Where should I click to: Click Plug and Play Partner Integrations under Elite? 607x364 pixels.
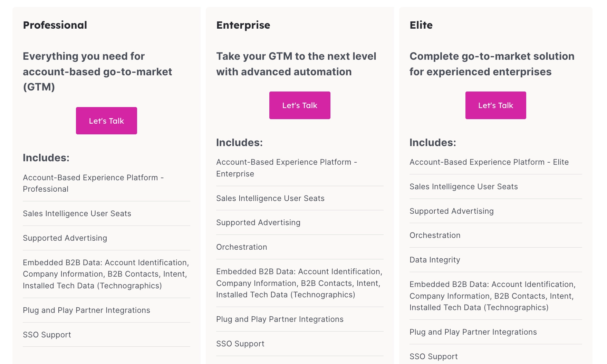[473, 332]
